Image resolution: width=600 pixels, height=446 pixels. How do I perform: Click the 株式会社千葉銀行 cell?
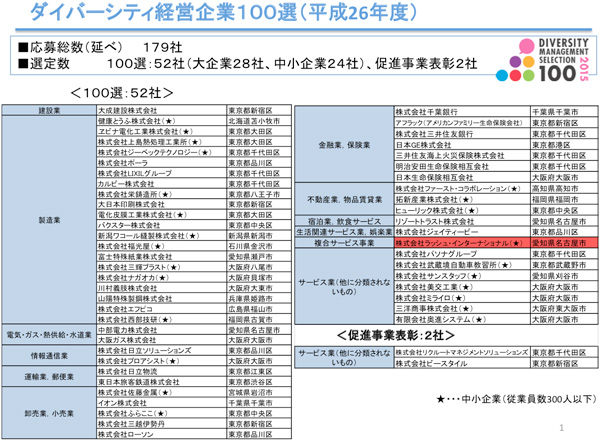tap(462, 112)
